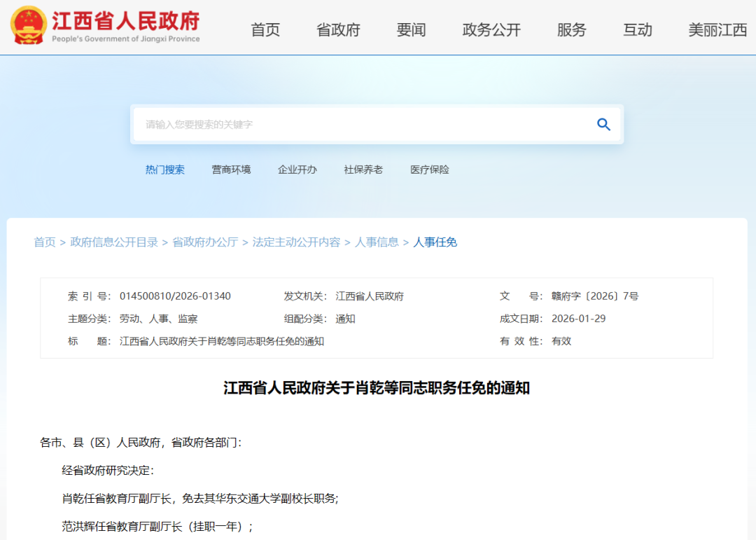756x540 pixels.
Task: Click the 人事信息 breadcrumb link
Action: 377,242
